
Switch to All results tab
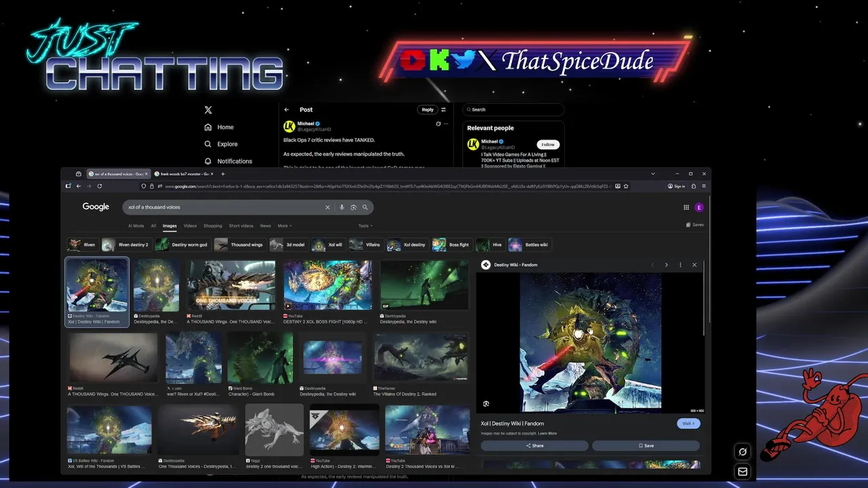[x=153, y=226]
